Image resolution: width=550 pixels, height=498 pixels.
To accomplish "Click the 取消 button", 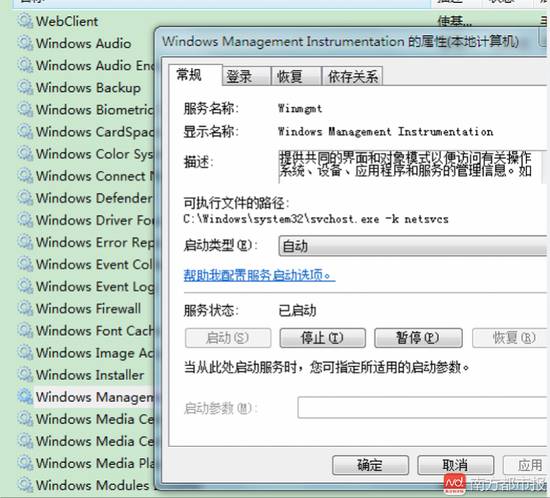I will [x=456, y=465].
